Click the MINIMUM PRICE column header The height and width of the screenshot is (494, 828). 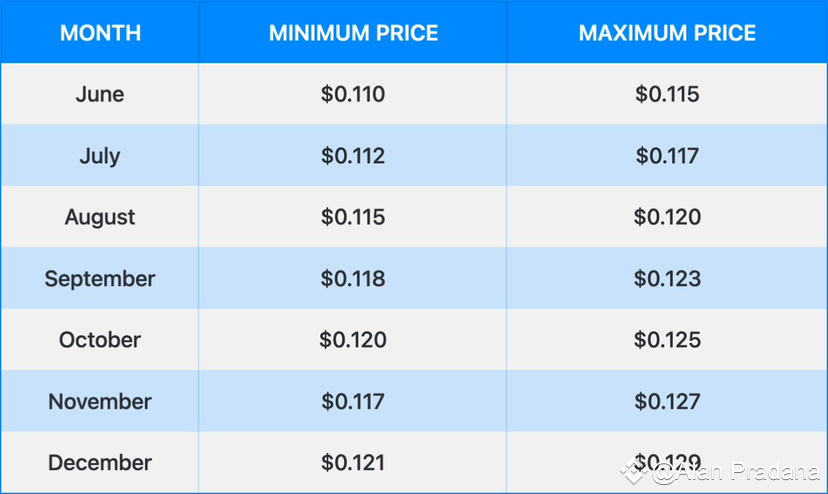(x=353, y=33)
